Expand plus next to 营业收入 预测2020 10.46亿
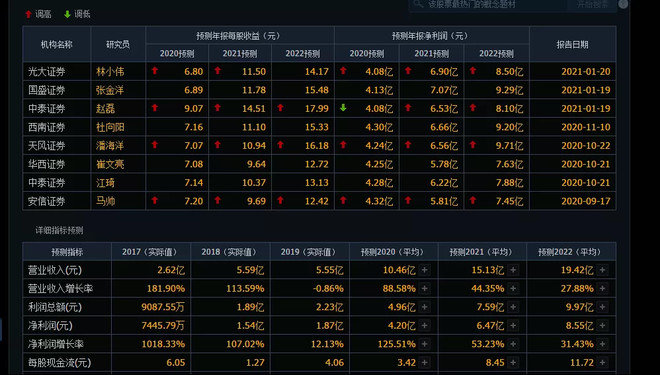 tap(425, 270)
